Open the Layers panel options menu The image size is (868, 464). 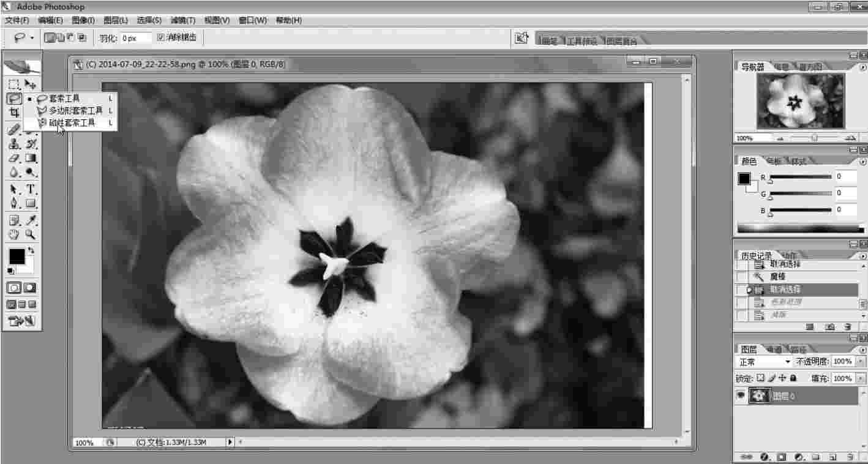[x=863, y=350]
